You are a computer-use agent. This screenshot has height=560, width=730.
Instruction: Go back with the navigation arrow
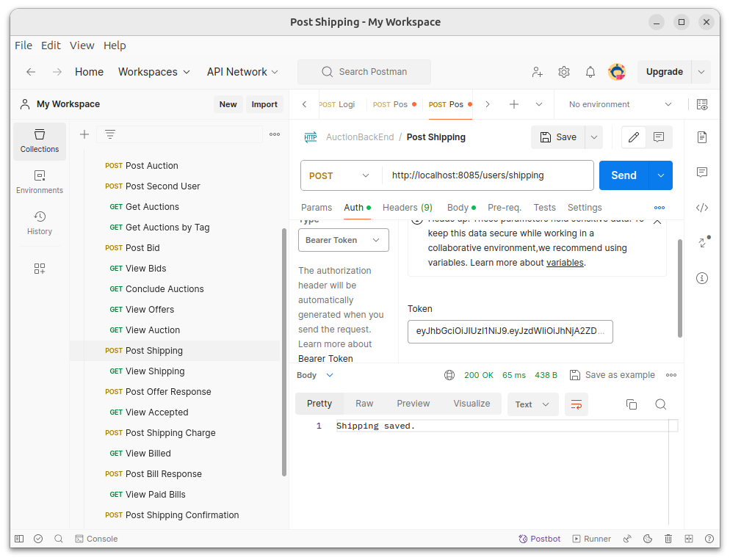click(x=31, y=72)
